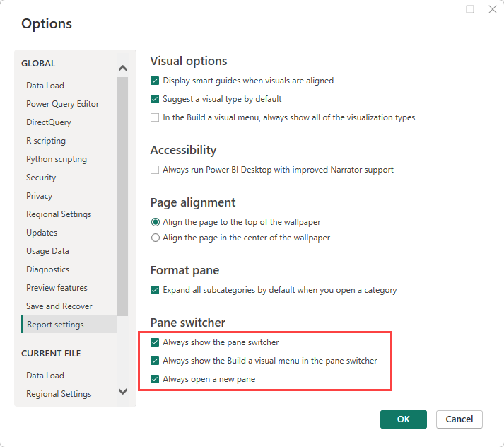Click the sidebar scroll up arrow

pyautogui.click(x=123, y=68)
